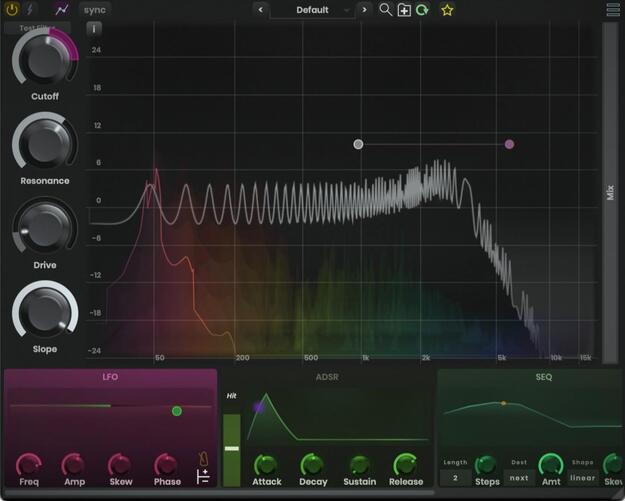This screenshot has width=625, height=501.
Task: Open the Default preset dropdown
Action: (312, 10)
